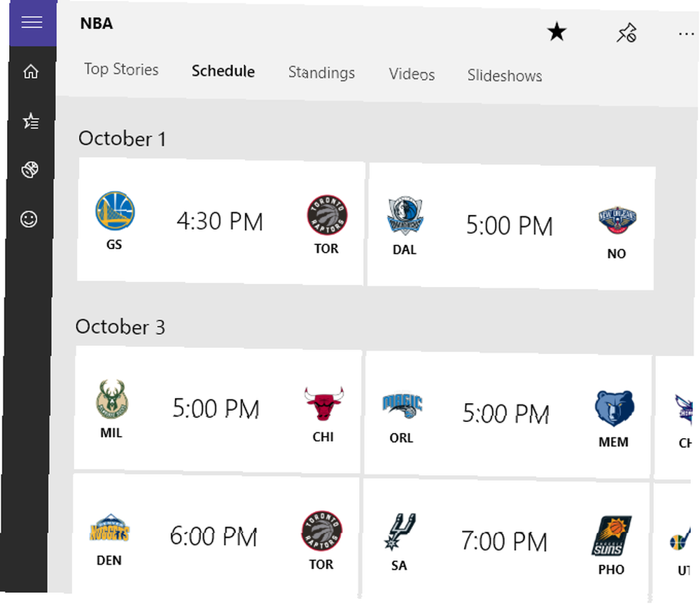This screenshot has width=700, height=606.
Task: Open the sports ball icon in sidebar
Action: tap(30, 169)
